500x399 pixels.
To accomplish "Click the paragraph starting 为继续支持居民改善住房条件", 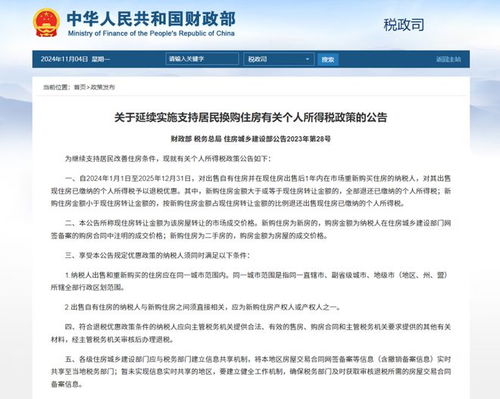I will coord(168,159).
